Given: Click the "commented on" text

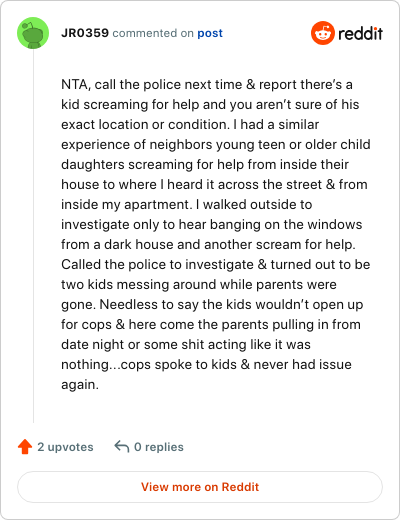Looking at the screenshot, I should 153,33.
